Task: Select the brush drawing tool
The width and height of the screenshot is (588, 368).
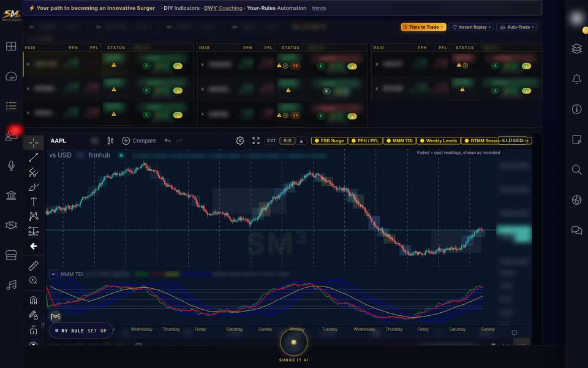Action: click(x=33, y=187)
